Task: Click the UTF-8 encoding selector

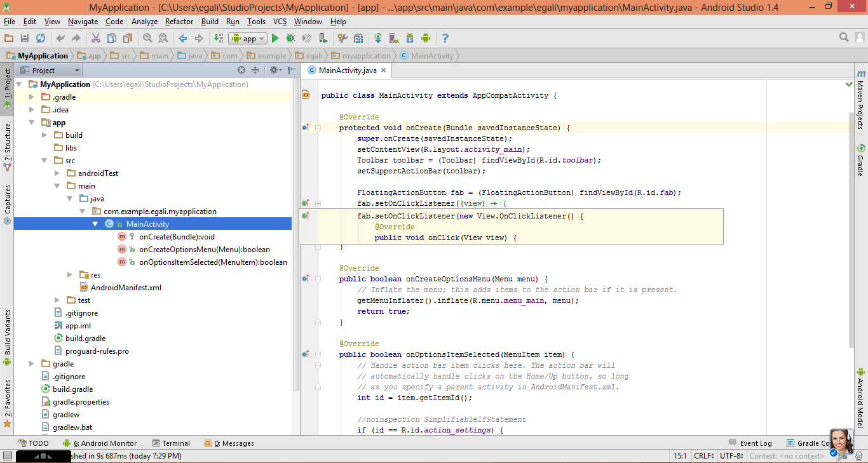Action: click(x=731, y=455)
